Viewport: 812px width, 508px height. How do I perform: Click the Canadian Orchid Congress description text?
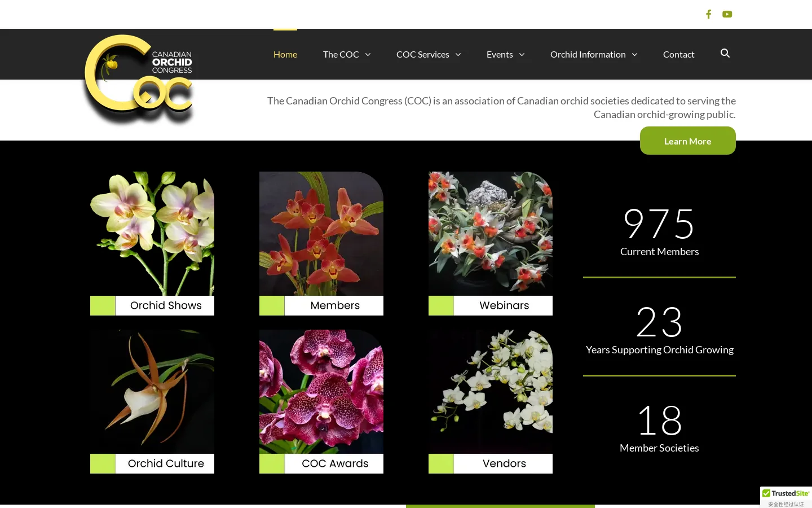tap(501, 107)
